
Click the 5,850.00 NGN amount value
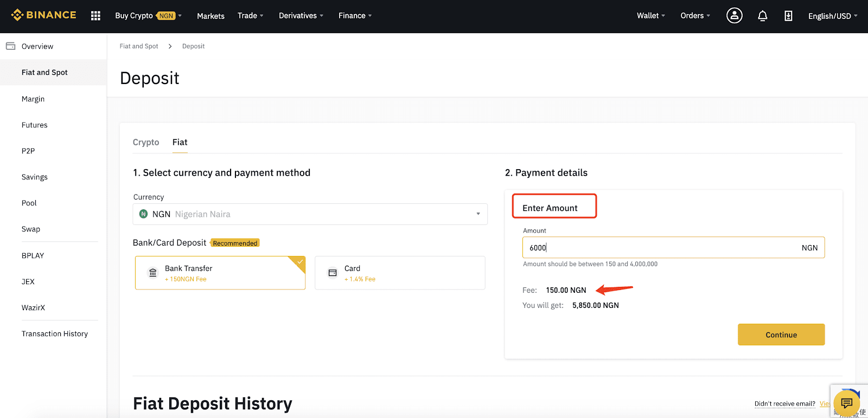pos(595,305)
